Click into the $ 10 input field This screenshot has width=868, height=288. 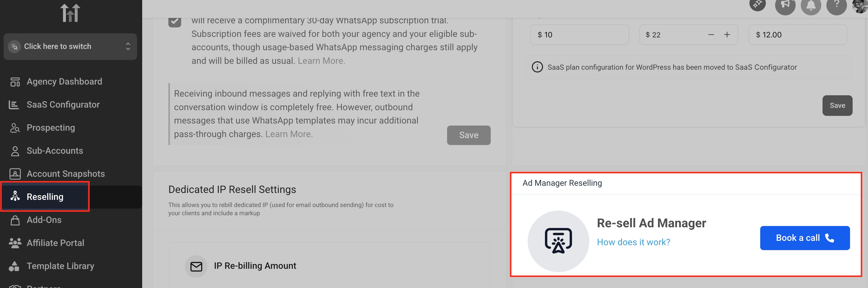(x=579, y=35)
